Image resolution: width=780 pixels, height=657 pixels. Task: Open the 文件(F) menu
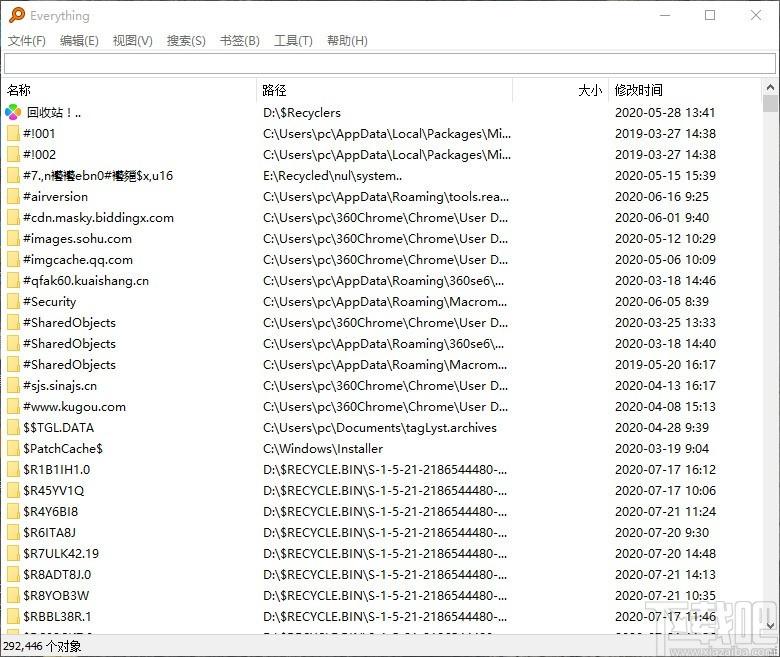click(x=27, y=41)
